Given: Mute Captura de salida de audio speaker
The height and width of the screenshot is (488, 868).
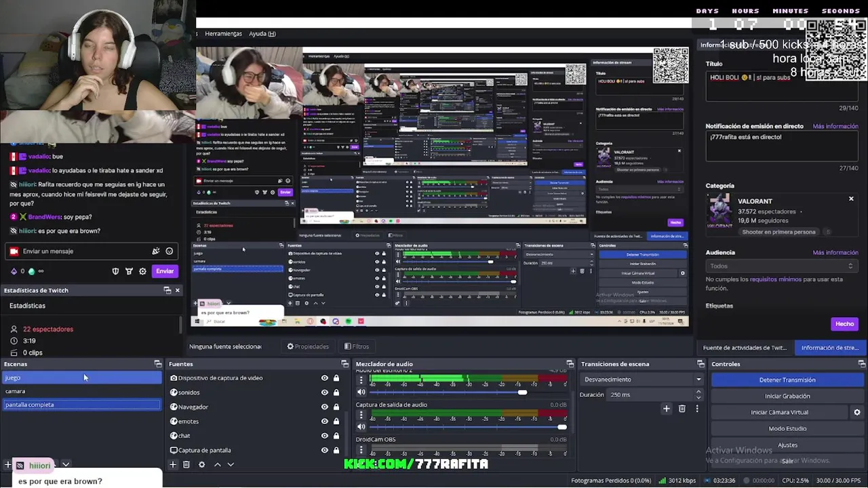Looking at the screenshot, I should click(x=361, y=426).
